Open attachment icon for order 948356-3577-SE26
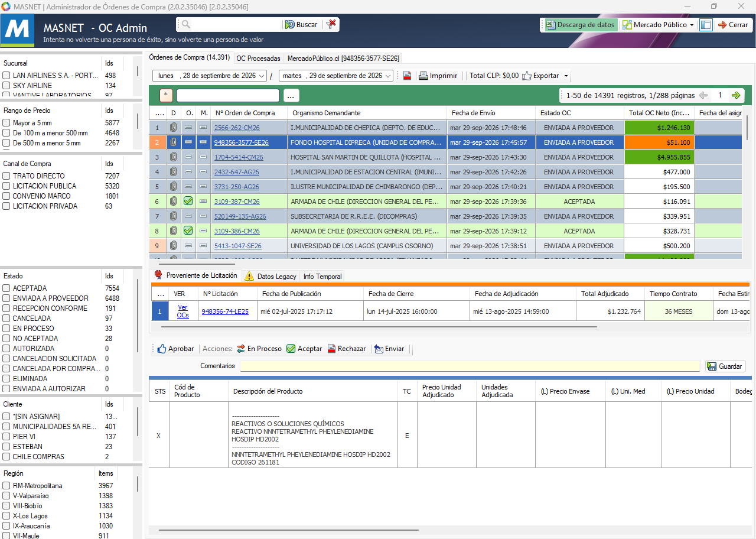This screenshot has width=756, height=539. point(173,142)
